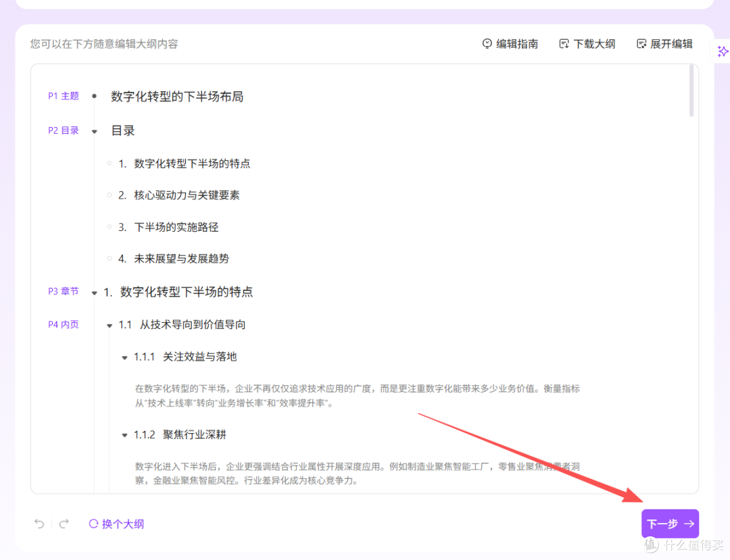Select the P1 主题 label
The height and width of the screenshot is (560, 730).
click(x=64, y=96)
